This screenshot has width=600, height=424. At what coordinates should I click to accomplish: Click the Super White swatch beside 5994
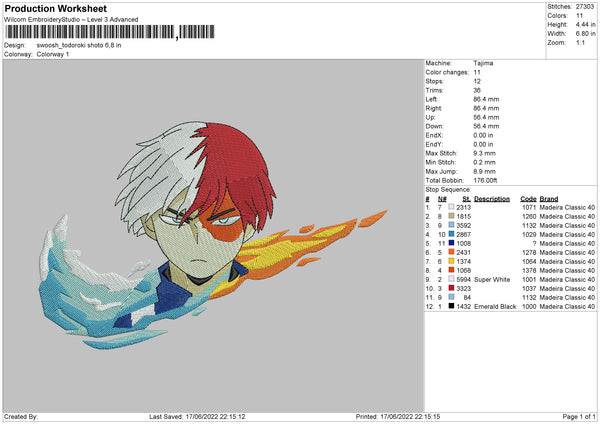451,279
